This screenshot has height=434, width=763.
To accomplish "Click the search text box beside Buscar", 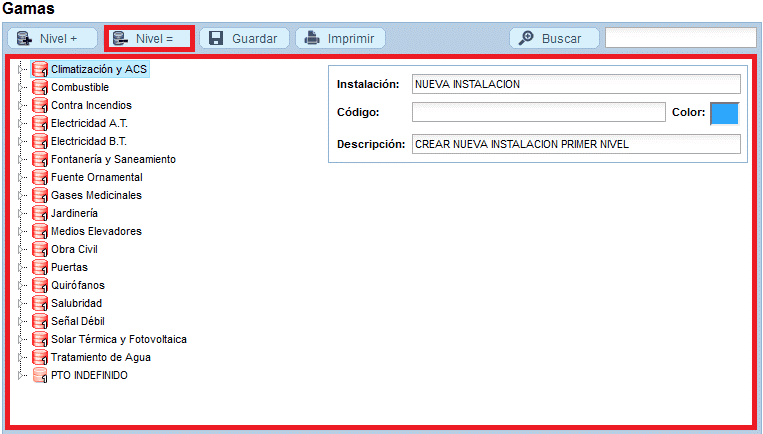I will (680, 39).
